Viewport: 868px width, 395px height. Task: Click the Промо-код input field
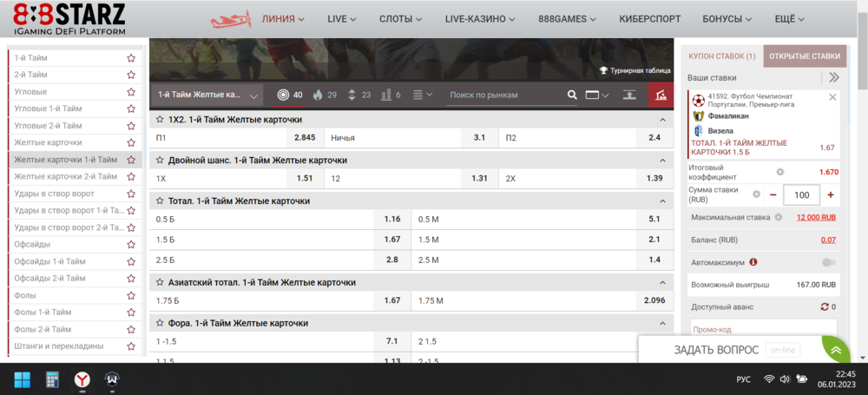(764, 329)
